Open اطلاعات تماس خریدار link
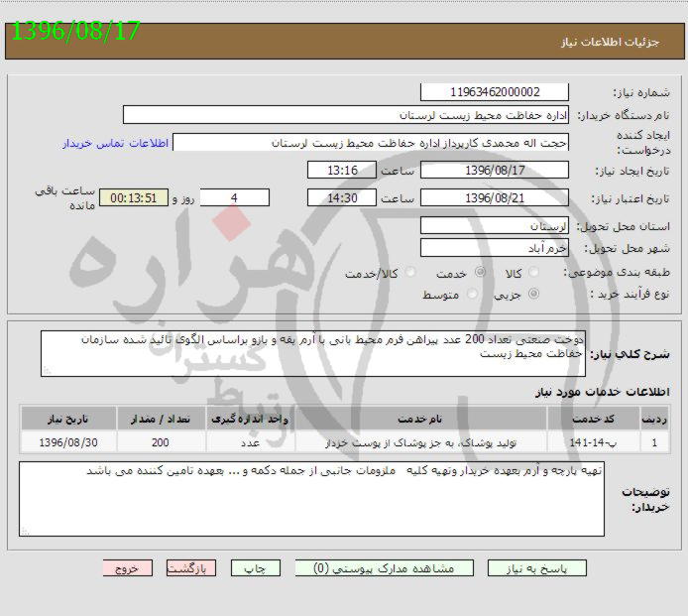 pos(116,144)
